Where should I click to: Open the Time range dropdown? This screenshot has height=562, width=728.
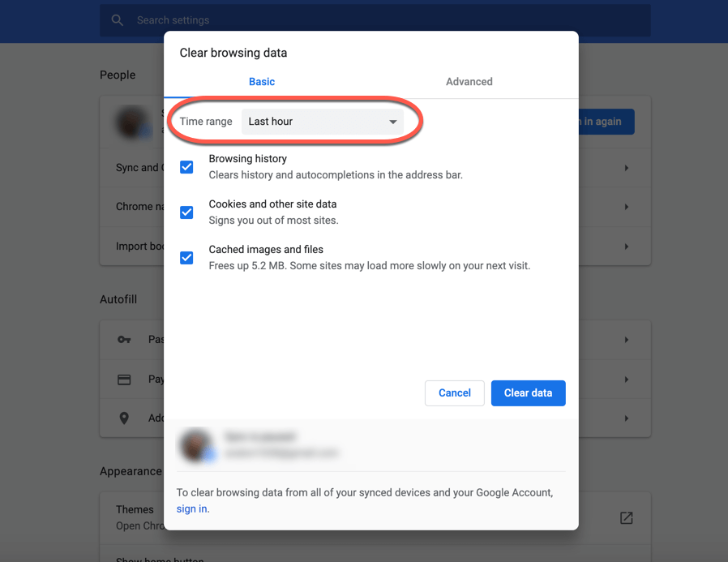click(322, 122)
